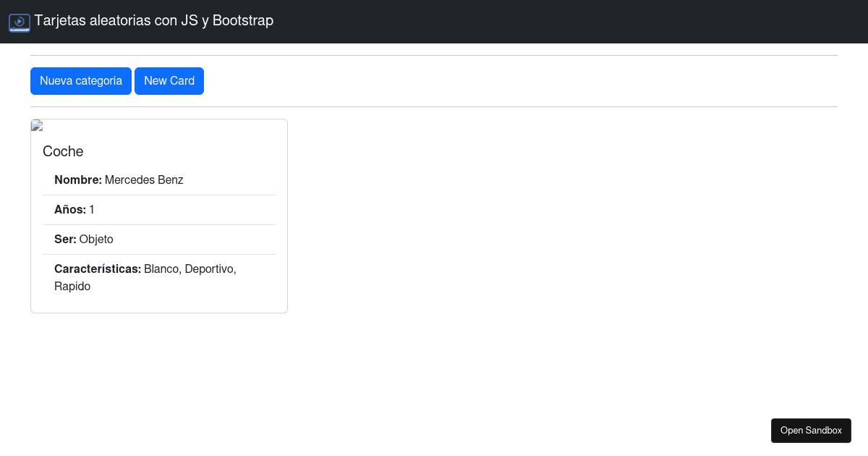Click the word Rapido in the card
This screenshot has width=868, height=456.
[x=72, y=287]
